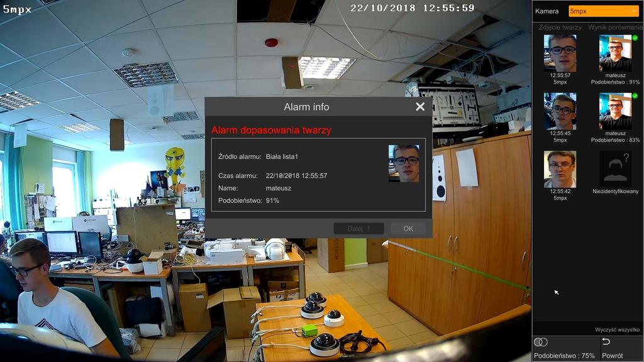Click the Podobieństwo 91% value in the dialog
The width and height of the screenshot is (644, 362).
272,200
